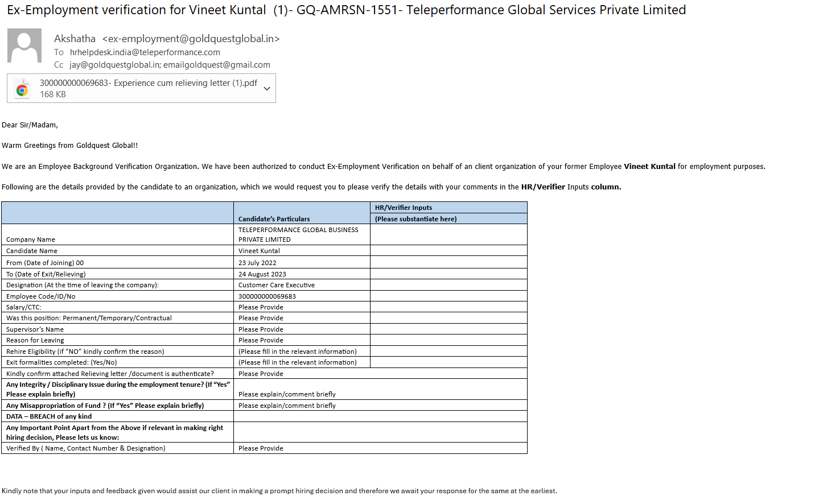Click the blank DATA – BREACH response cell
The image size is (823, 504).
pos(380,416)
